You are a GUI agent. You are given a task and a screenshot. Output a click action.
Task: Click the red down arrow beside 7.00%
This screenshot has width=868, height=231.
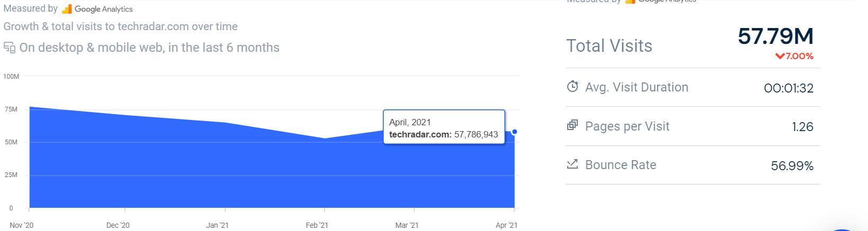pyautogui.click(x=779, y=56)
